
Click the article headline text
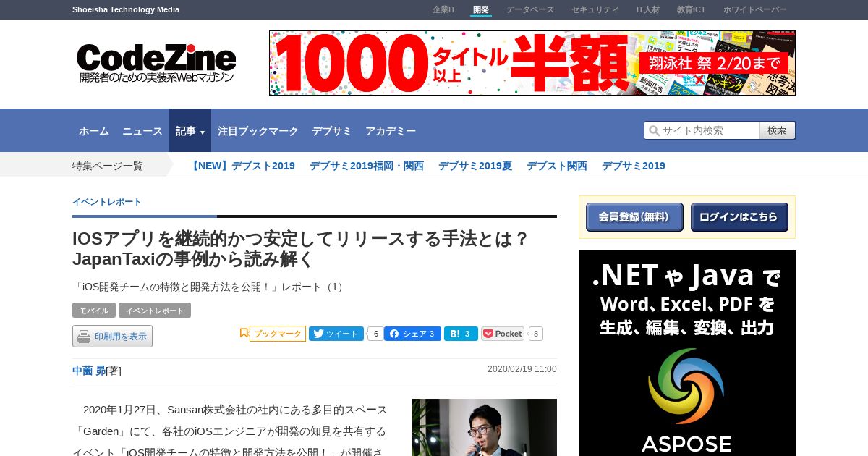302,249
